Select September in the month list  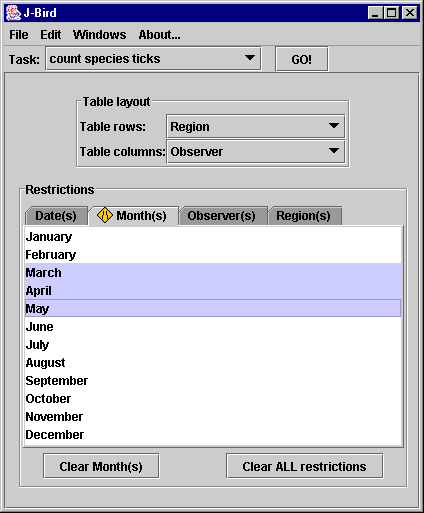pos(213,381)
